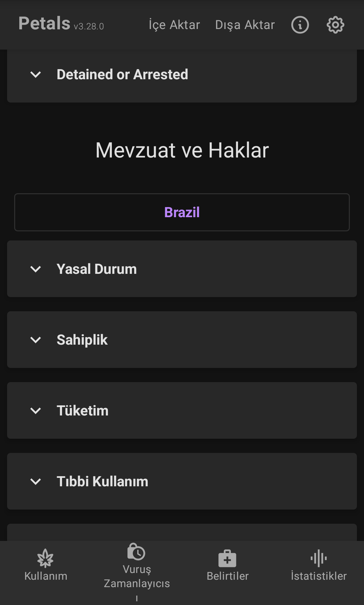Screen dimensions: 364x605
Task: Tap the Vuruş Zamanlayıcısı timer icon
Action: (x=136, y=552)
